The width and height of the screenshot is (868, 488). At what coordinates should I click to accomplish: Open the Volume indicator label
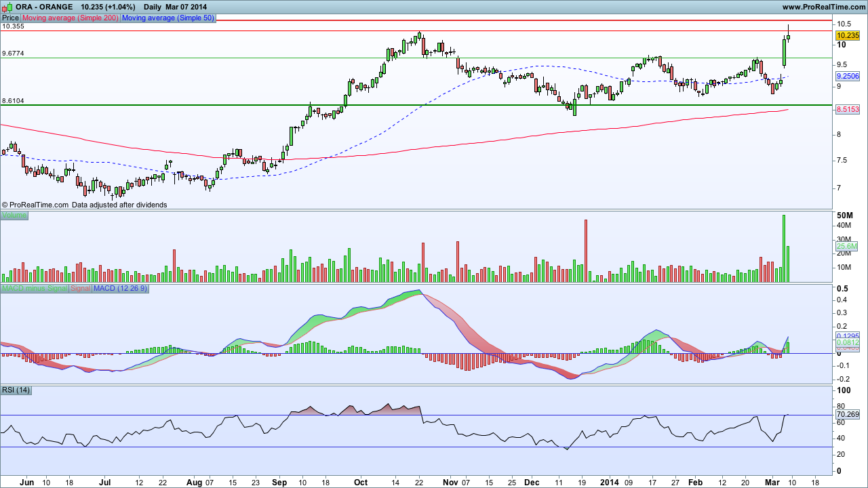(14, 215)
